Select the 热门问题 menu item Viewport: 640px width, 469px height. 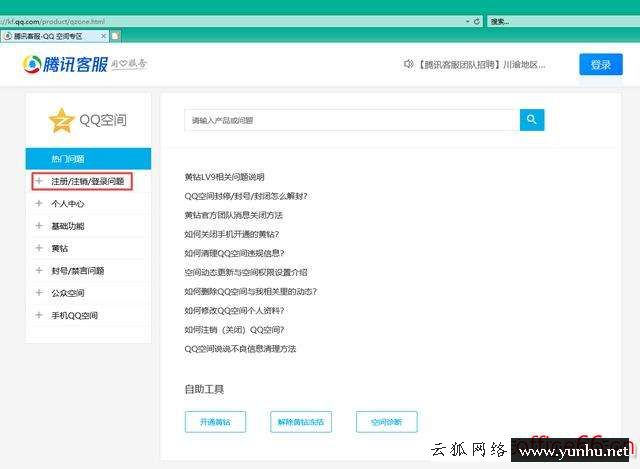tap(88, 159)
